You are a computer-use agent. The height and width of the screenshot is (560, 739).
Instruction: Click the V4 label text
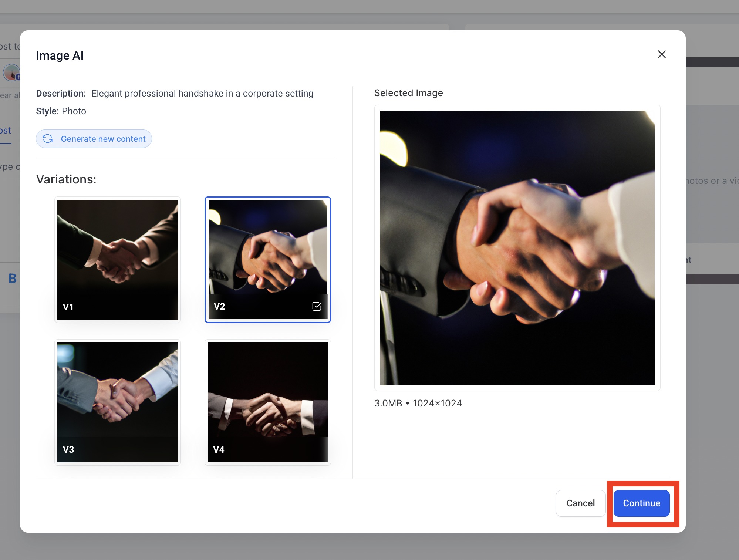click(x=219, y=449)
